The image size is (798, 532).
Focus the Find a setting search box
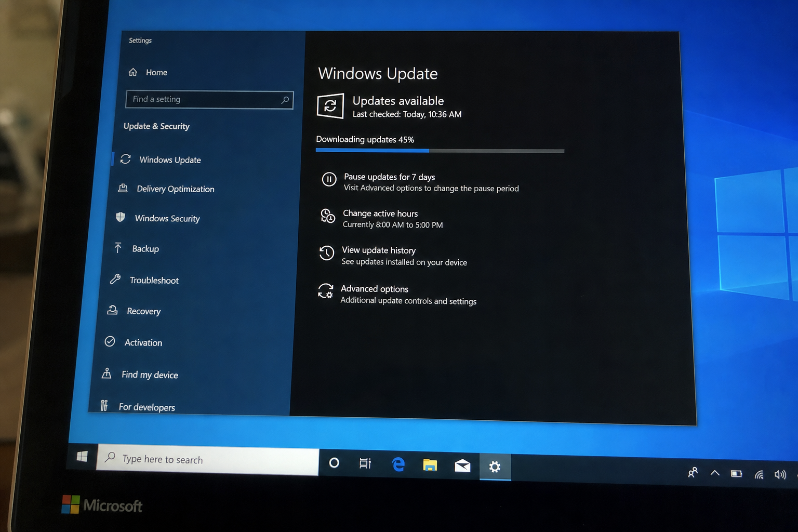(209, 100)
